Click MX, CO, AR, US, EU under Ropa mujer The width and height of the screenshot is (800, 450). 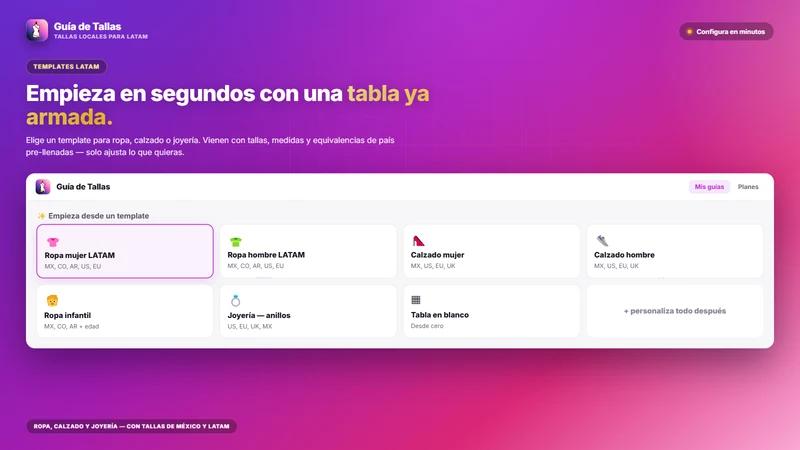tap(72, 266)
